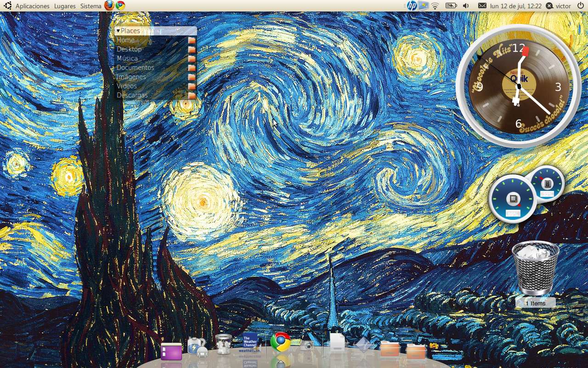
Task: Open the Wi-Fi network indicator
Action: [435, 6]
